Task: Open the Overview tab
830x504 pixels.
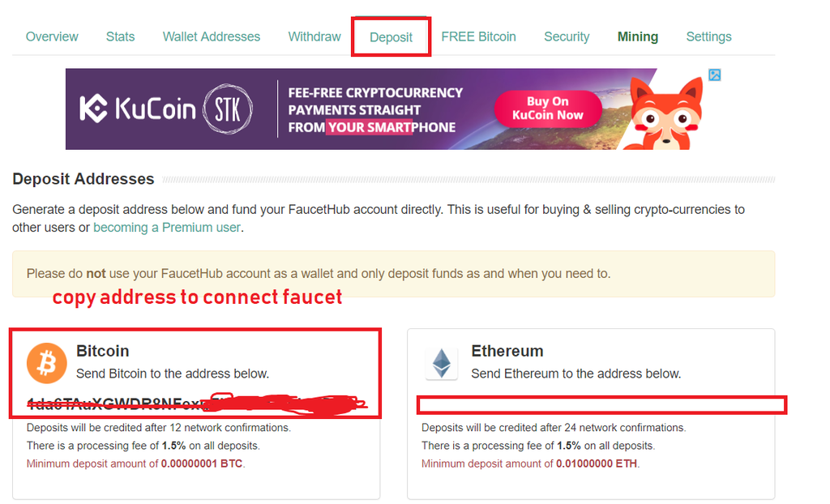Action: click(52, 36)
